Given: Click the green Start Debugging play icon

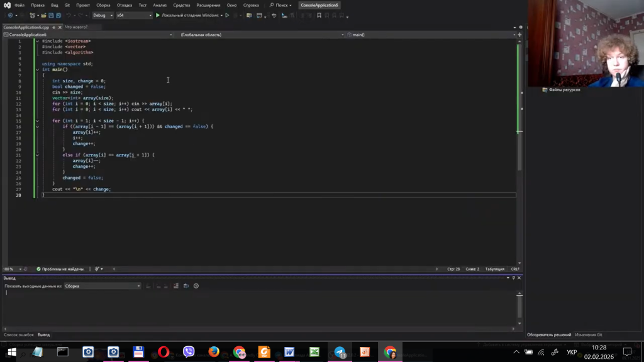Looking at the screenshot, I should click(158, 15).
